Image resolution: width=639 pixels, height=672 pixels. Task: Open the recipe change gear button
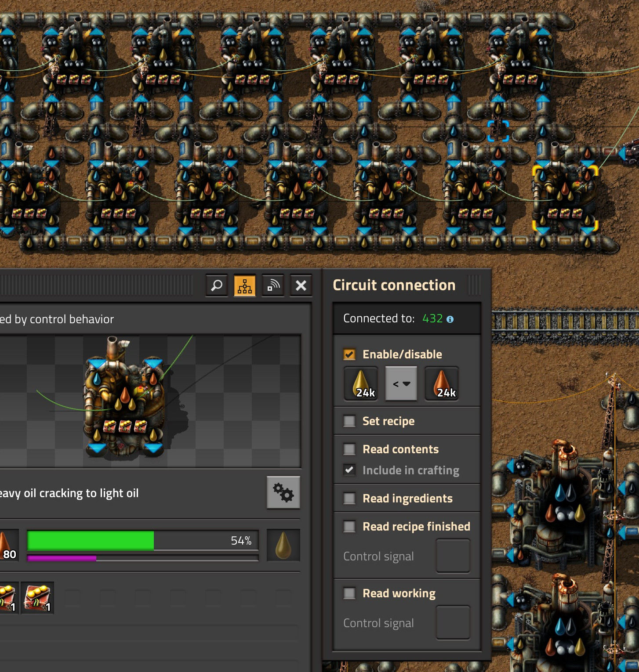(283, 492)
